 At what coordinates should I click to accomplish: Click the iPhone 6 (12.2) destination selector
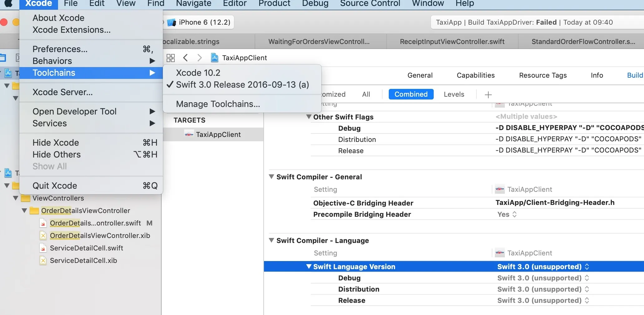click(200, 22)
